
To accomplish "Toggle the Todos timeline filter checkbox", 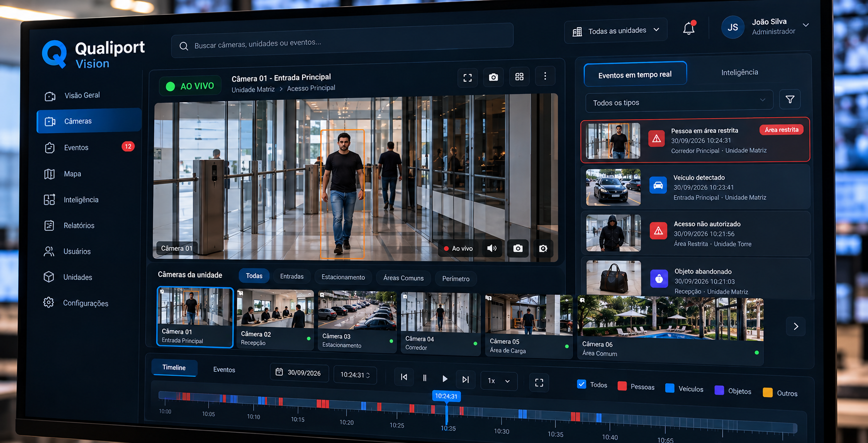I will (x=582, y=384).
